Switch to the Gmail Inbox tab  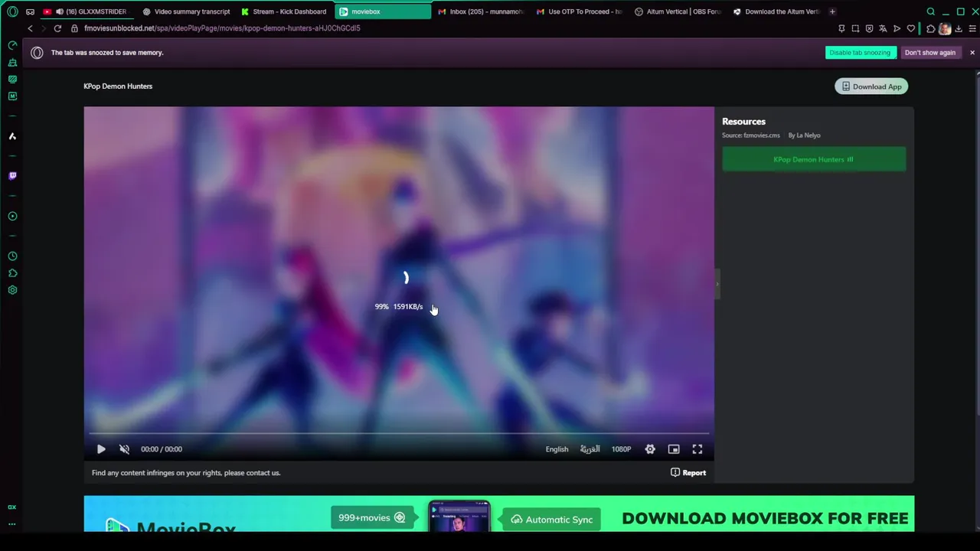click(x=482, y=11)
